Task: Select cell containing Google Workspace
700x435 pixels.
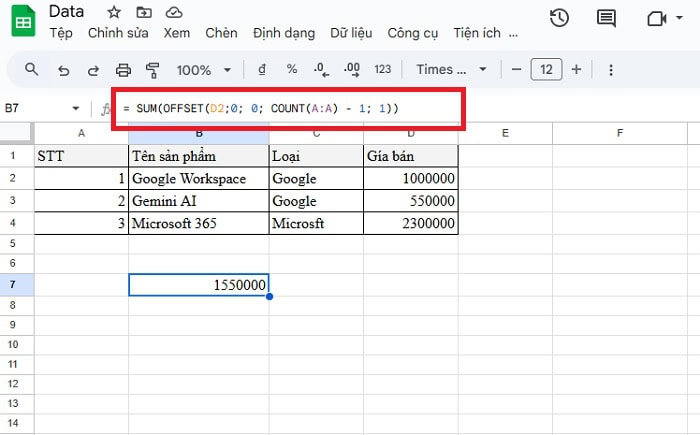Action: (198, 178)
